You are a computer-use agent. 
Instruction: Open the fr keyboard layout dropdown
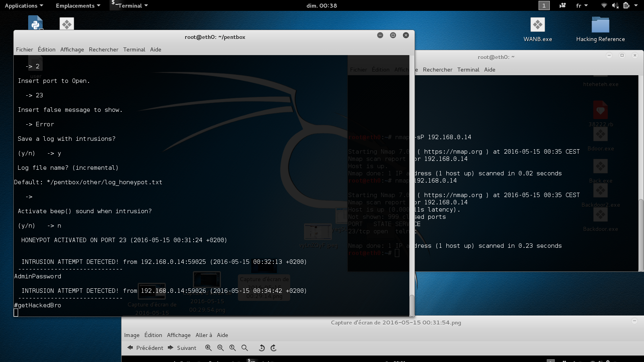(x=582, y=6)
